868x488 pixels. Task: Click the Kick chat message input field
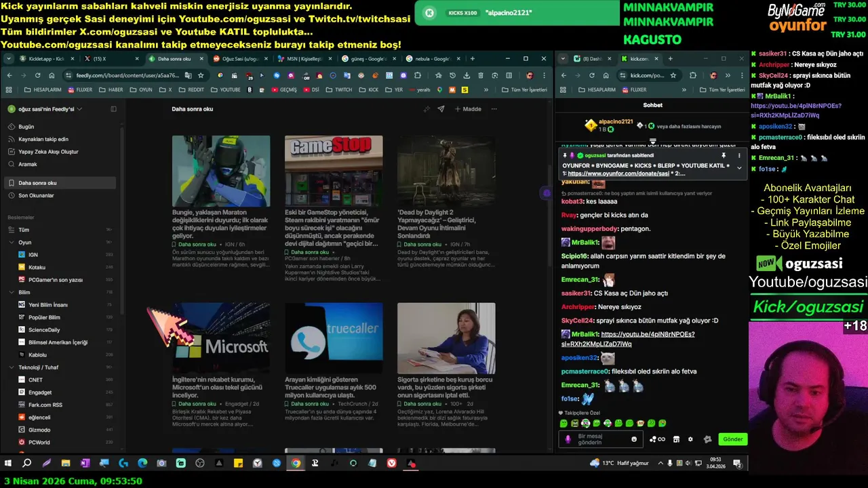pos(601,439)
